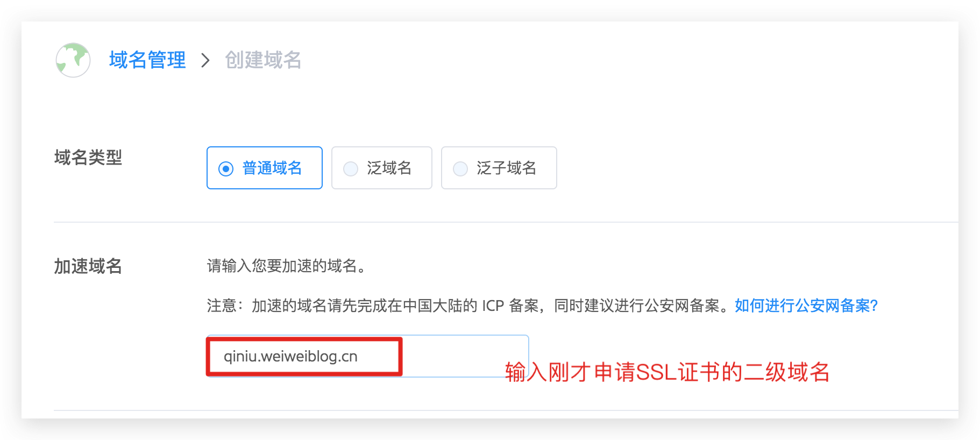Go back to 域名管理 via breadcrumb
This screenshot has width=980, height=440.
pos(147,60)
